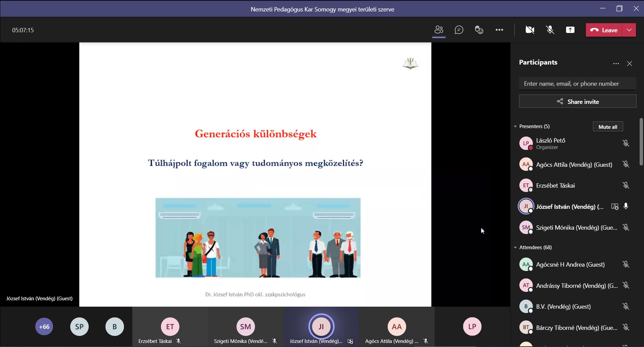
Task: Open More actions ellipsis in toolbar
Action: (x=499, y=30)
